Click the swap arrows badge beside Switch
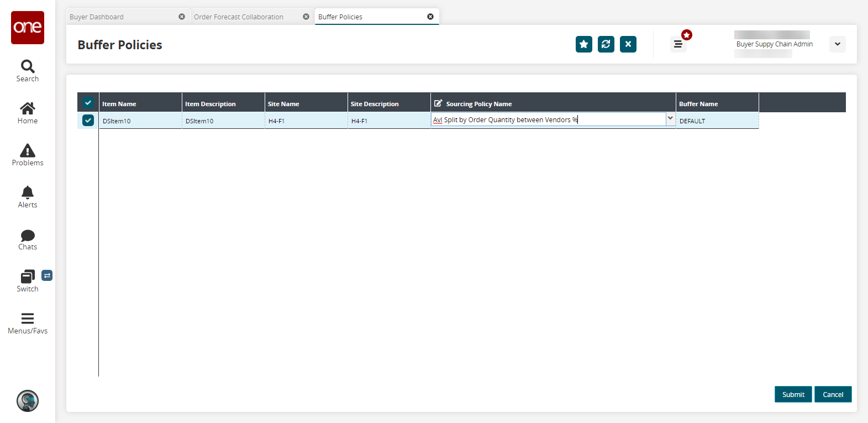Viewport: 868px width, 423px height. coord(47,275)
